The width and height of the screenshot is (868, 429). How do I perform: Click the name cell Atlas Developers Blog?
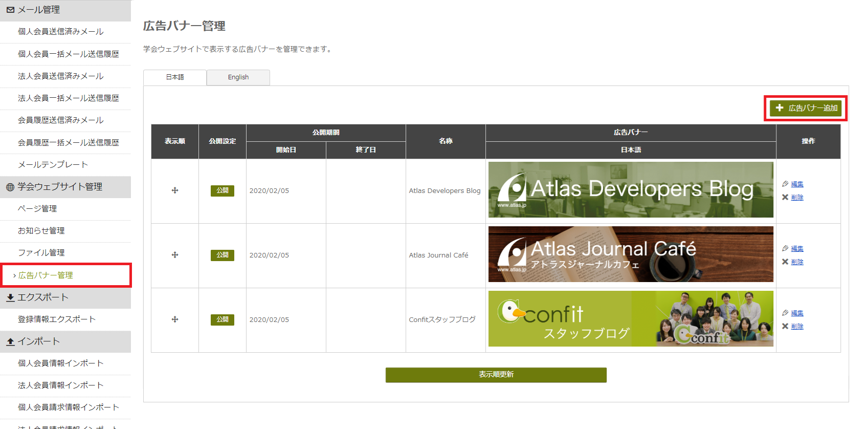tap(444, 191)
